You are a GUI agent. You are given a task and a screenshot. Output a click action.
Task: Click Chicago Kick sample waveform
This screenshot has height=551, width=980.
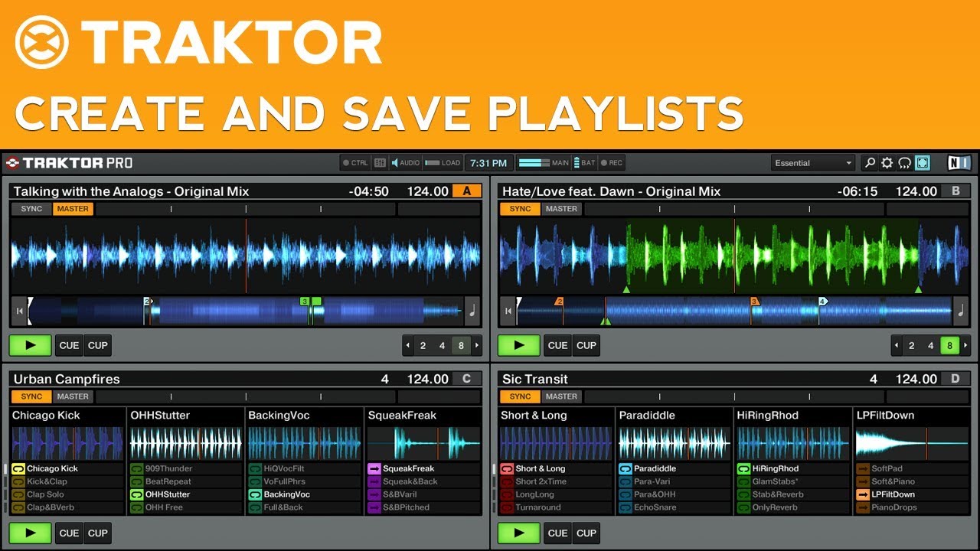(68, 443)
